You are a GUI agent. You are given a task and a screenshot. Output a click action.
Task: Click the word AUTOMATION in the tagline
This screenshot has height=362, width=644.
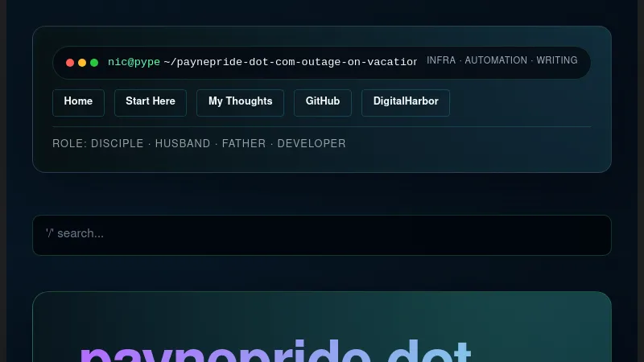coord(496,60)
